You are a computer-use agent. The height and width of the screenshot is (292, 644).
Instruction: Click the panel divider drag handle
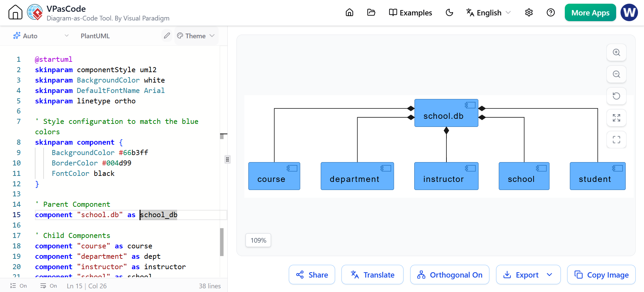click(x=227, y=159)
